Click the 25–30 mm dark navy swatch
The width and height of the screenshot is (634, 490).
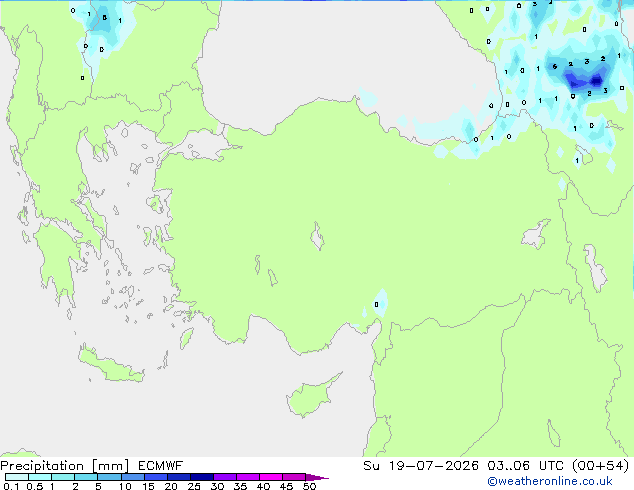(x=202, y=477)
